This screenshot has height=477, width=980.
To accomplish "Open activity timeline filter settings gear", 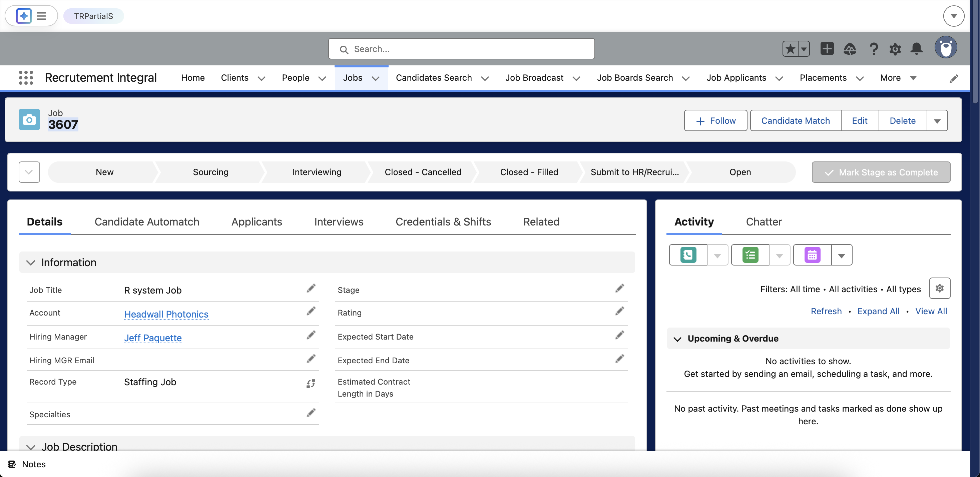I will (939, 288).
